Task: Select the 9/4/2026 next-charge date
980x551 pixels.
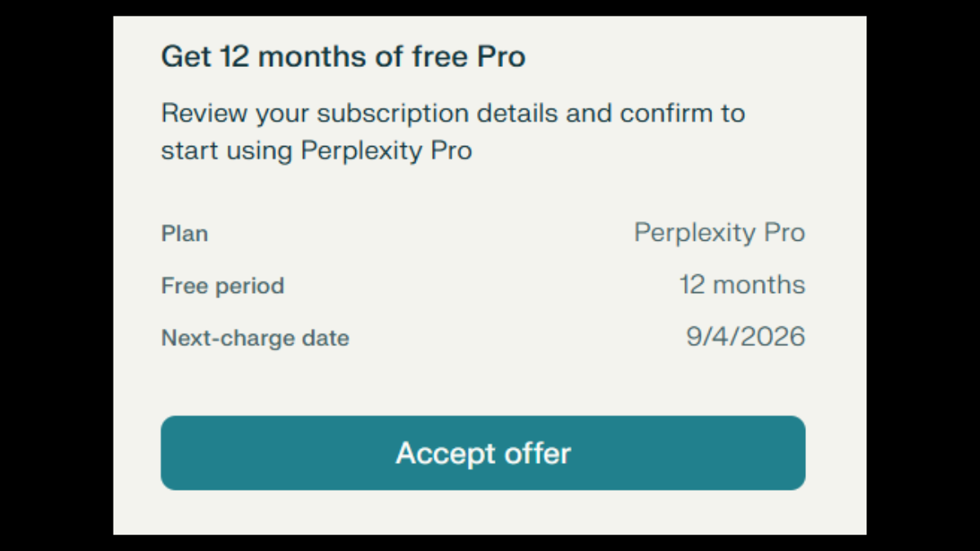Action: [x=746, y=335]
